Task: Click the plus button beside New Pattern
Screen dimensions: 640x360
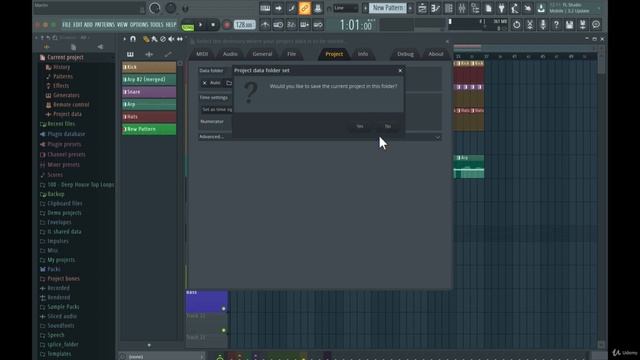Action: pyautogui.click(x=411, y=8)
